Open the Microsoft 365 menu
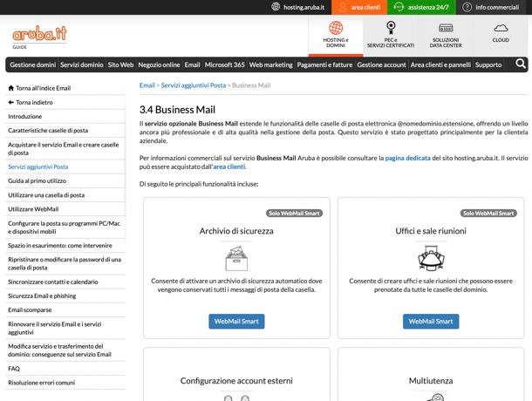The image size is (532, 401). click(x=225, y=65)
